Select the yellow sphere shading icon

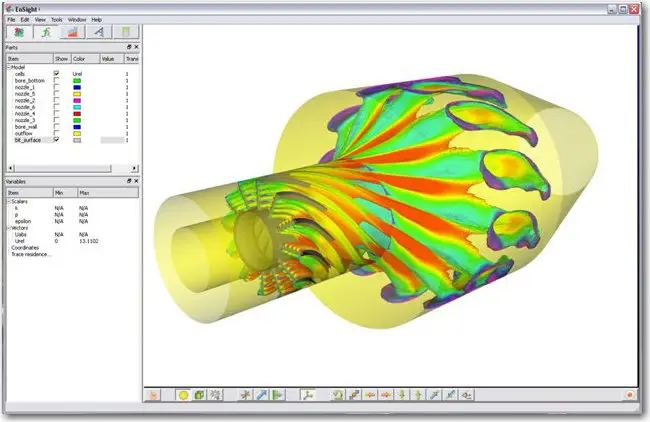[x=184, y=395]
